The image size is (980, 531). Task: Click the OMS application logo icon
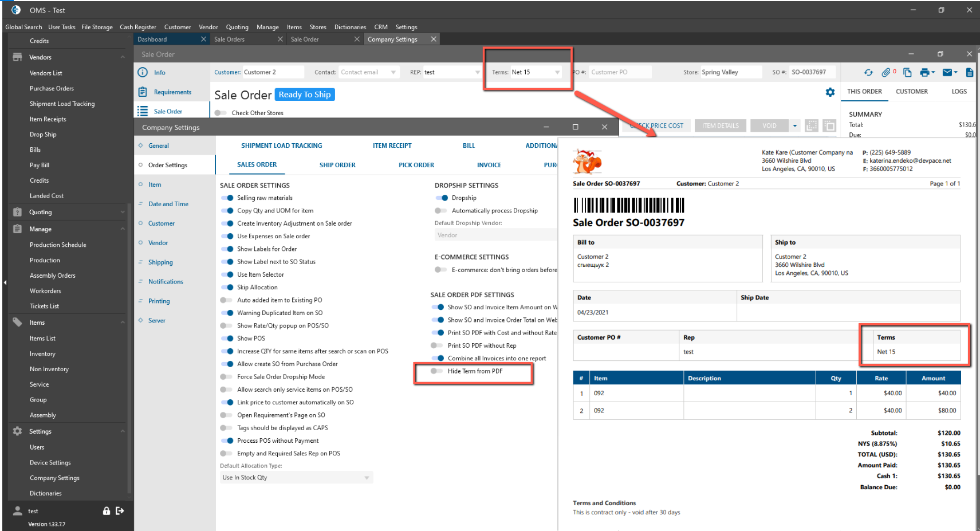tap(16, 10)
